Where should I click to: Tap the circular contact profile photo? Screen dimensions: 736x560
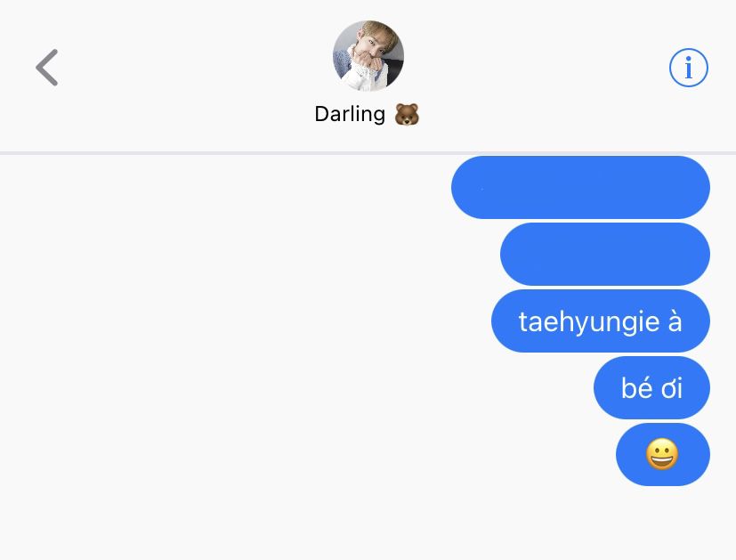(x=368, y=56)
